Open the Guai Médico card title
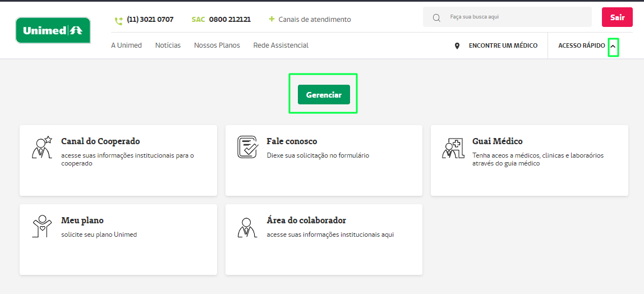The image size is (644, 294). pyautogui.click(x=498, y=141)
